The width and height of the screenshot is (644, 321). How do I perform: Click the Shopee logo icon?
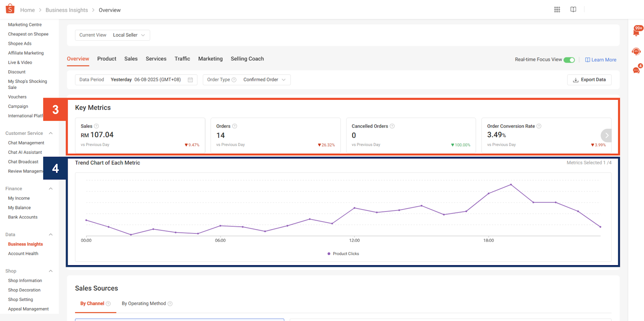coord(10,9)
